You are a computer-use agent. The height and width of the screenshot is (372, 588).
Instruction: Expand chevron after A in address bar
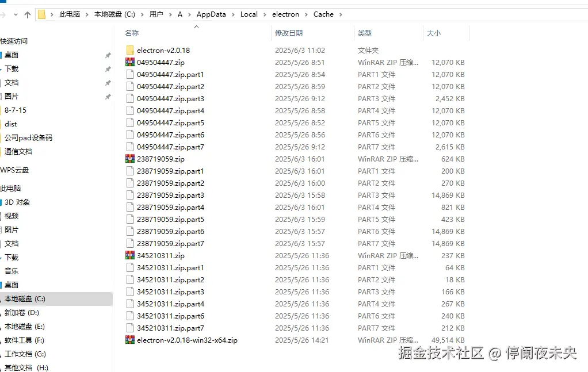(189, 14)
